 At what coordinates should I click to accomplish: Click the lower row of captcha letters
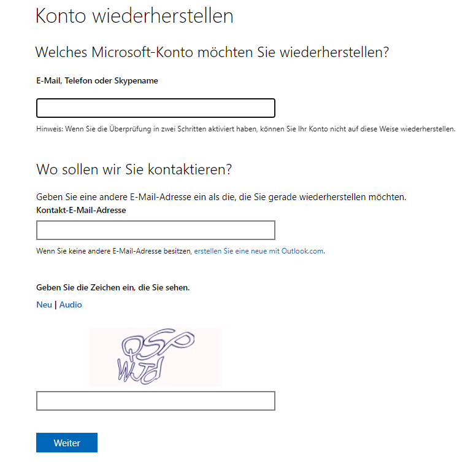coord(140,370)
